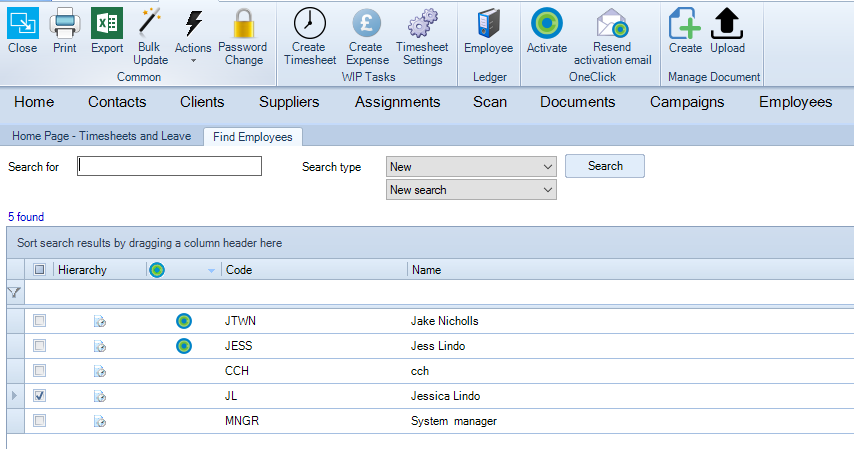Open the Scan menu
Viewport: 854px width, 449px height.
490,102
